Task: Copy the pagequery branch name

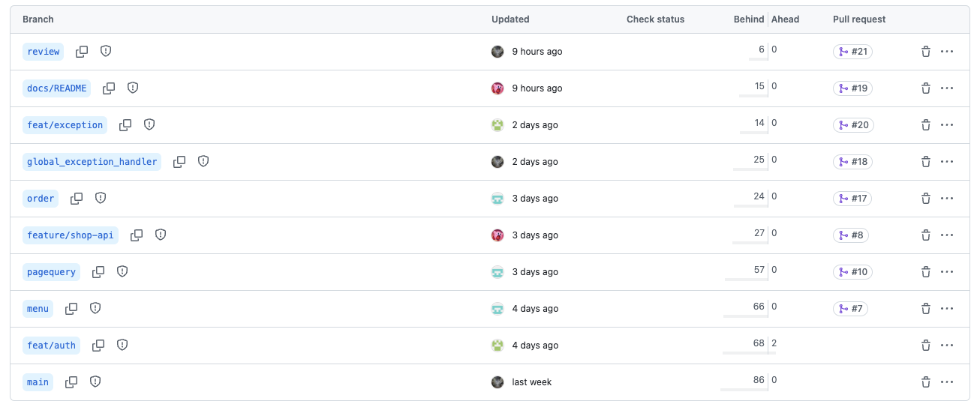Action: (x=98, y=271)
